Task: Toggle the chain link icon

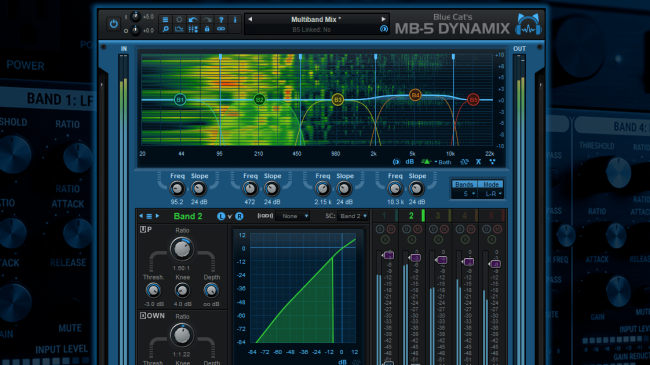Action: (x=221, y=29)
